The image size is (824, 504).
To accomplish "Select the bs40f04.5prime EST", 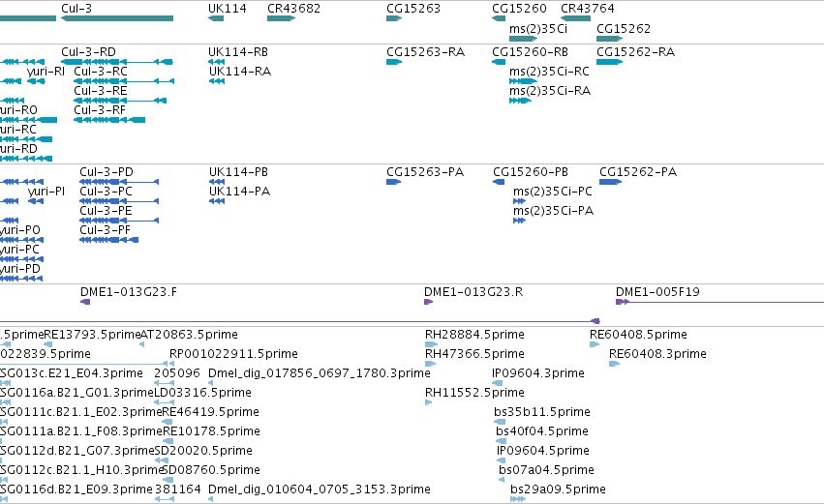I will tap(501, 441).
